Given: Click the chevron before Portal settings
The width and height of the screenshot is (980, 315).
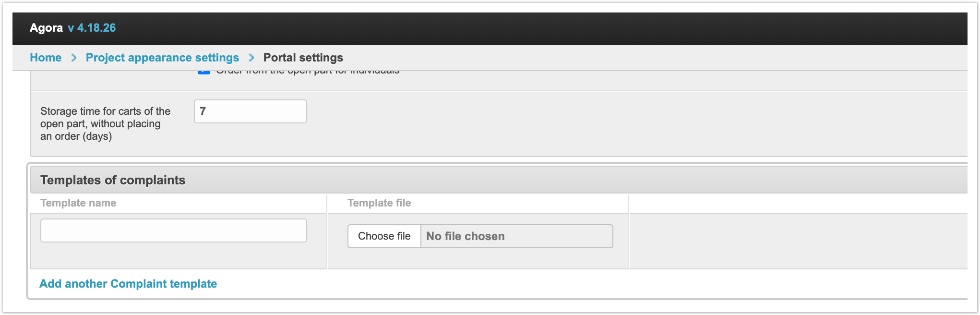Looking at the screenshot, I should click(251, 58).
